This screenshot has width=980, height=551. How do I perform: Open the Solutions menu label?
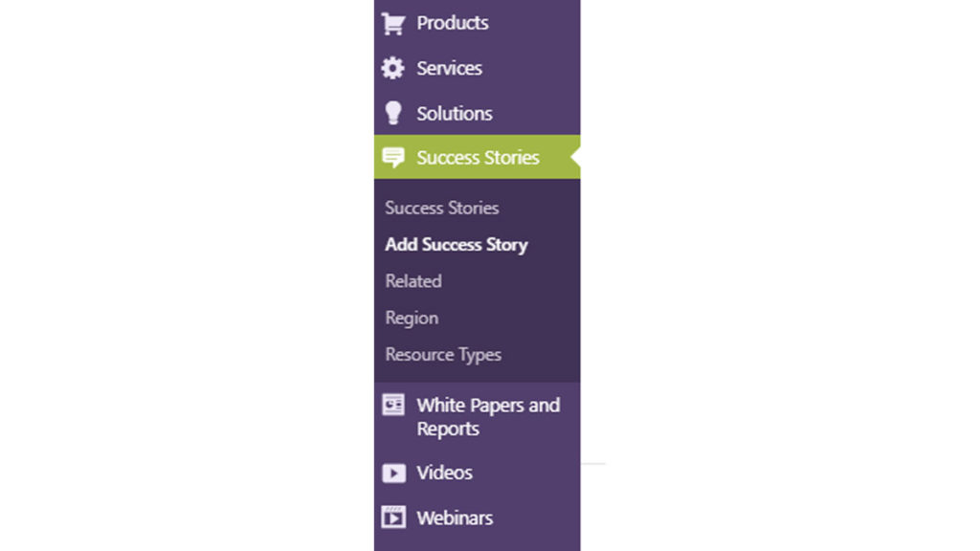(455, 113)
